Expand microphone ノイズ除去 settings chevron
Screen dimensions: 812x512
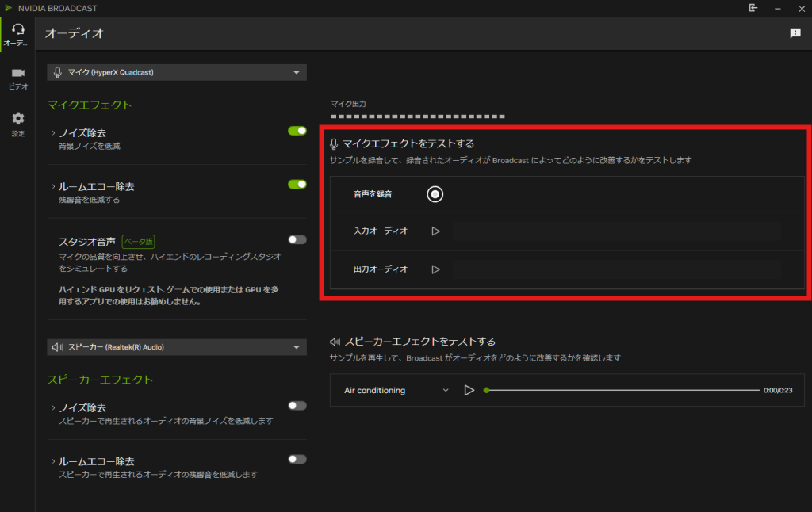pyautogui.click(x=53, y=133)
